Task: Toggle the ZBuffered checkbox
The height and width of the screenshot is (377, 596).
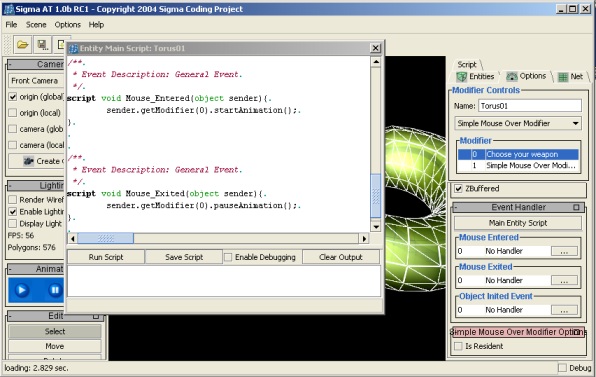Action: (458, 188)
